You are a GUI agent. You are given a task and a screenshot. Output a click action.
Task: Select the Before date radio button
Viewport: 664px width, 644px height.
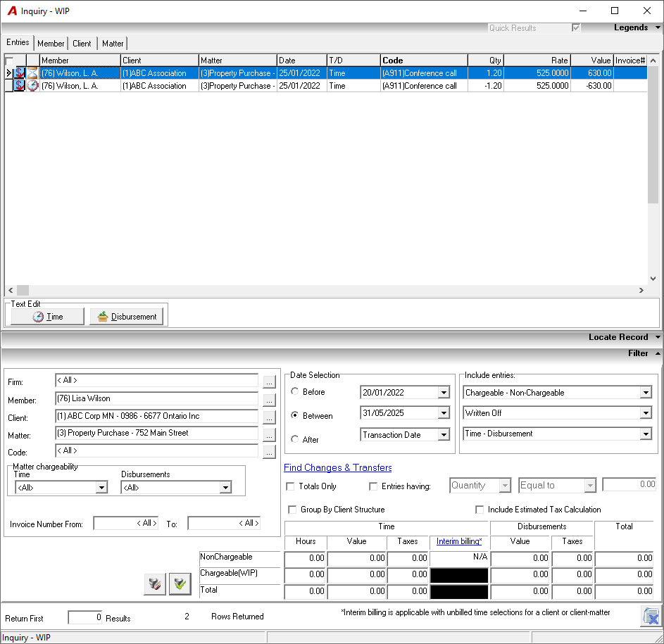[x=295, y=391]
